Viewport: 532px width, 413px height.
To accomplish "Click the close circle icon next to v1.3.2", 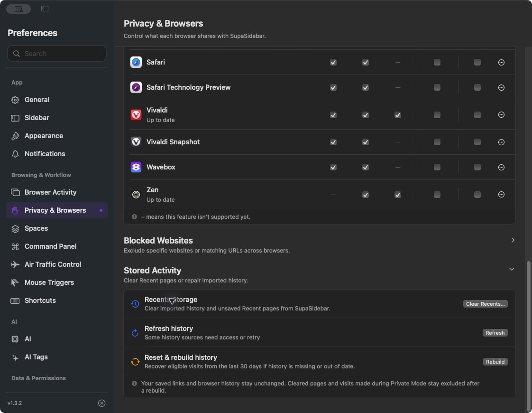I will (102, 403).
